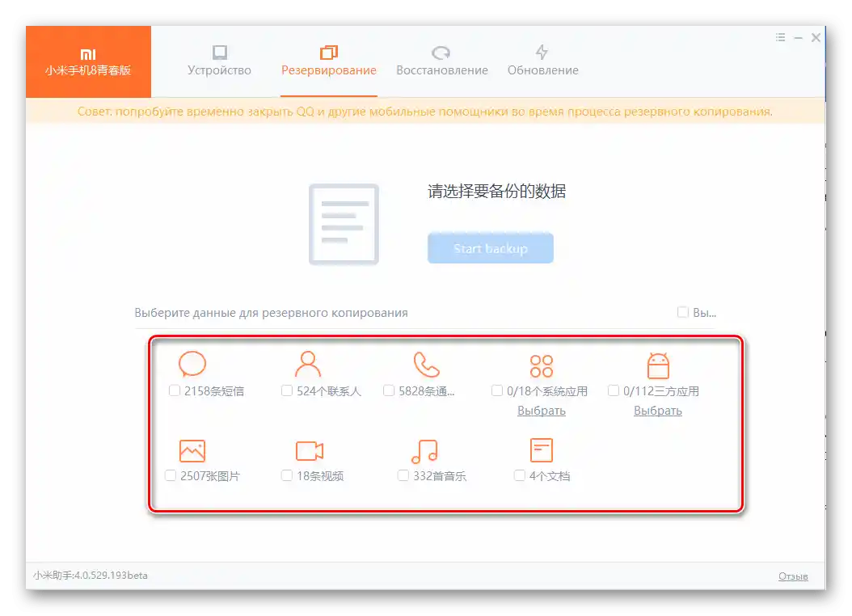This screenshot has height=616, width=852.
Task: Check the 0/18 system apps checkbox
Action: (496, 390)
